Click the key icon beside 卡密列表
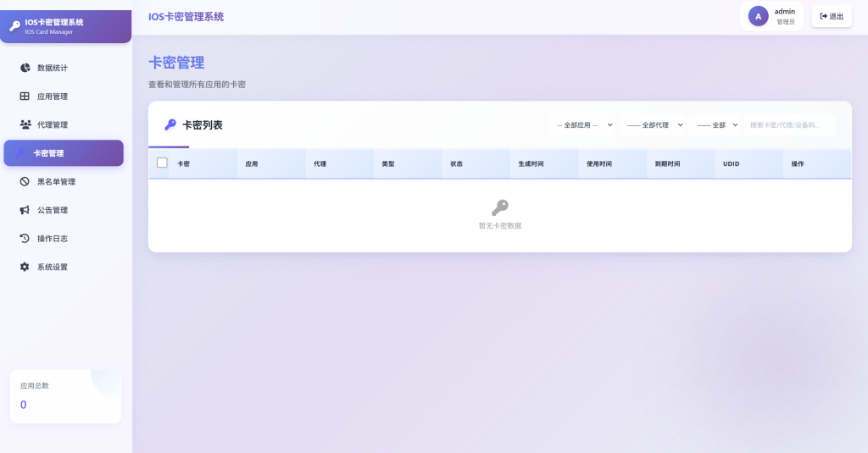The image size is (868, 453). pyautogui.click(x=170, y=125)
